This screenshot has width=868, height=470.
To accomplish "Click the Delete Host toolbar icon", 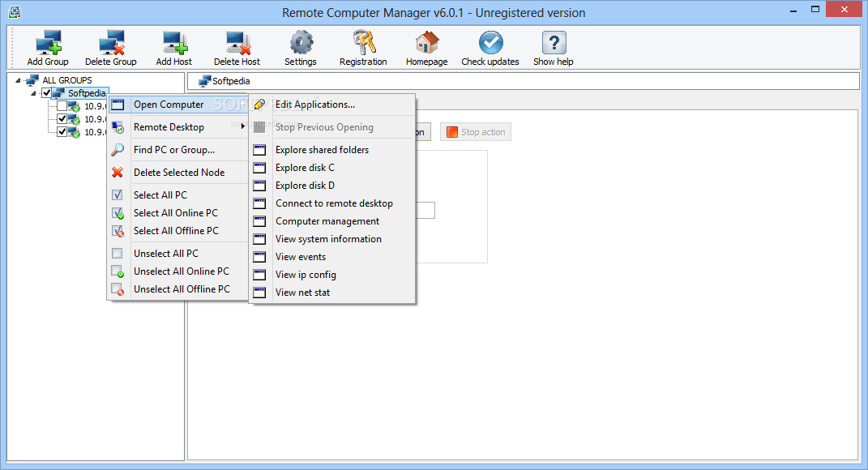I will [x=237, y=43].
